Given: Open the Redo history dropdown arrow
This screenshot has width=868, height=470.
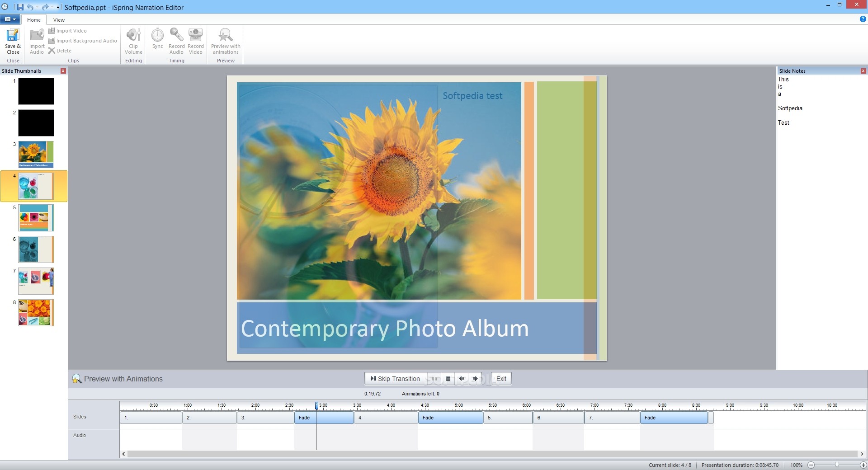Looking at the screenshot, I should (x=52, y=7).
